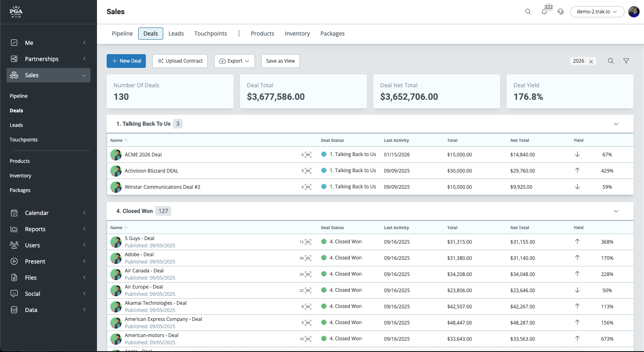Open Leads in the sidebar submenu
Screen dimensions: 644x352
(16, 125)
